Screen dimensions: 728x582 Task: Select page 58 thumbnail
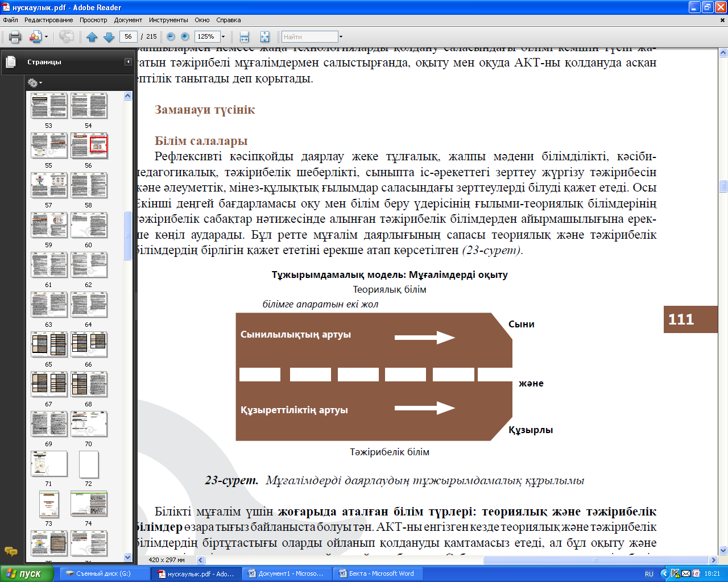point(88,185)
